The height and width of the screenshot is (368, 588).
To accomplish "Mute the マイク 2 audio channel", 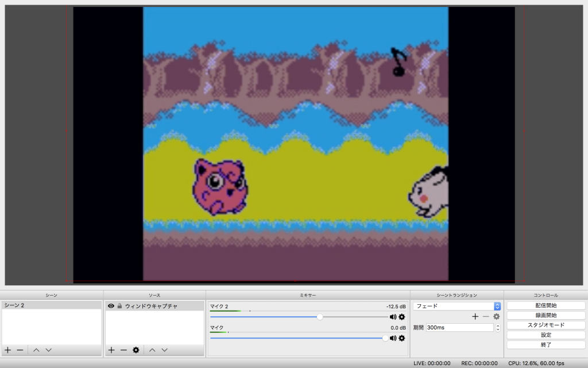I will coord(393,317).
